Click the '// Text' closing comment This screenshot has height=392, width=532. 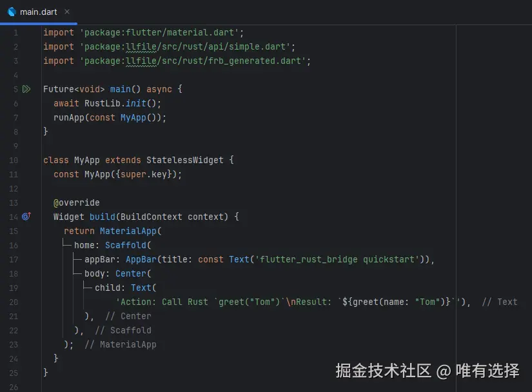tap(500, 302)
